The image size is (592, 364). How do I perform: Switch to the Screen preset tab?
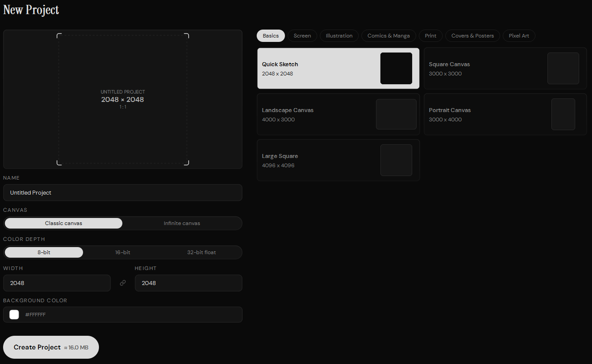tap(302, 36)
